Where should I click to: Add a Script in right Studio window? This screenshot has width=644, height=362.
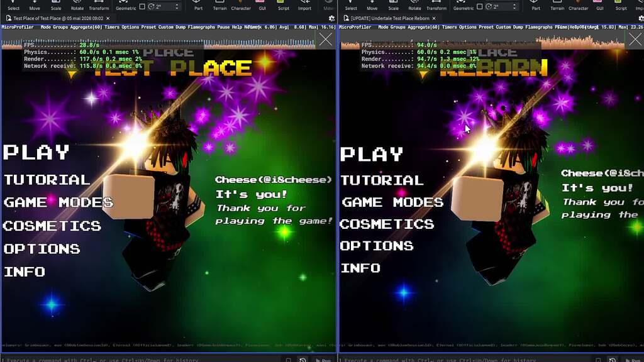621,5
